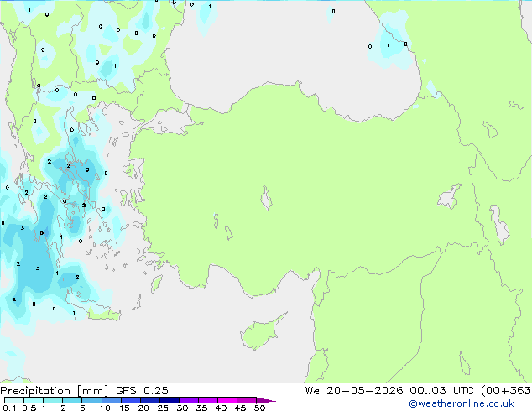This screenshot has height=411, width=532.
Task: Pick the 20–25 mm dark blue swatch
Action: (149, 400)
